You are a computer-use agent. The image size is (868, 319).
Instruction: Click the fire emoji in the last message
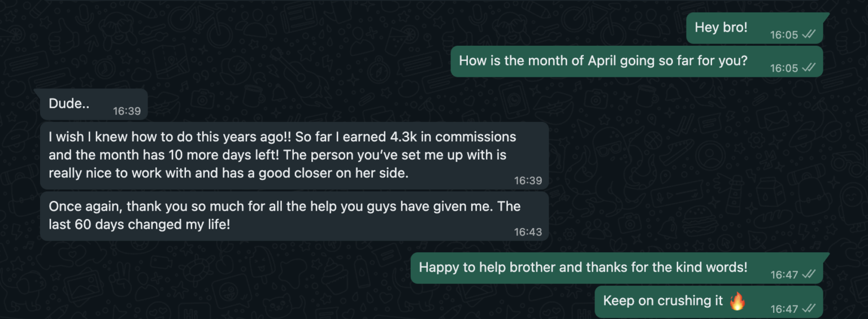[737, 301]
